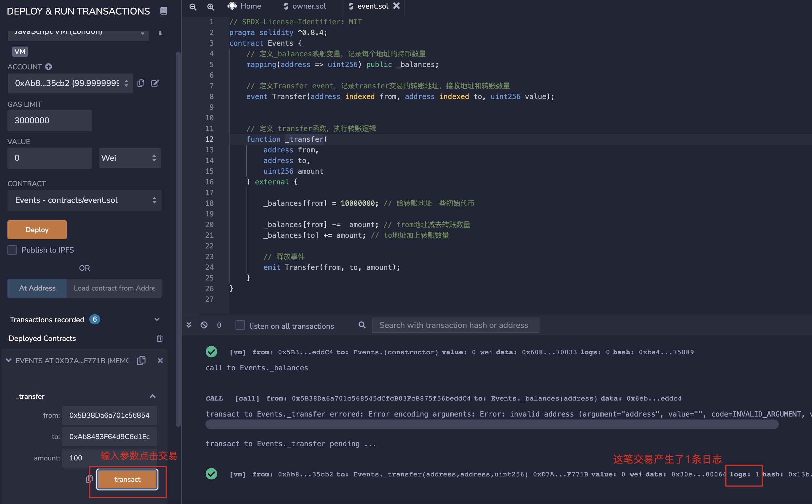Screen dimensions: 812x504
Task: Clear the terminal console icon
Action: (x=204, y=325)
